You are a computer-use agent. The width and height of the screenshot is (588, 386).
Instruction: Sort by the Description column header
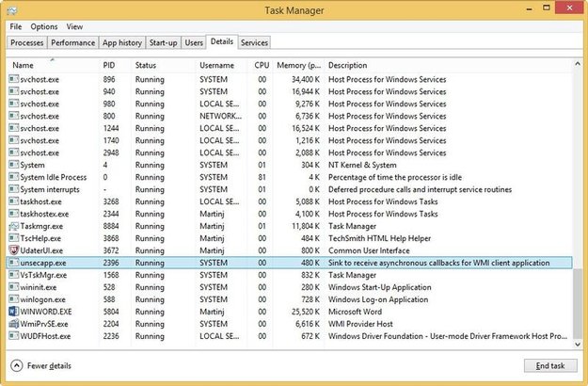pos(449,65)
